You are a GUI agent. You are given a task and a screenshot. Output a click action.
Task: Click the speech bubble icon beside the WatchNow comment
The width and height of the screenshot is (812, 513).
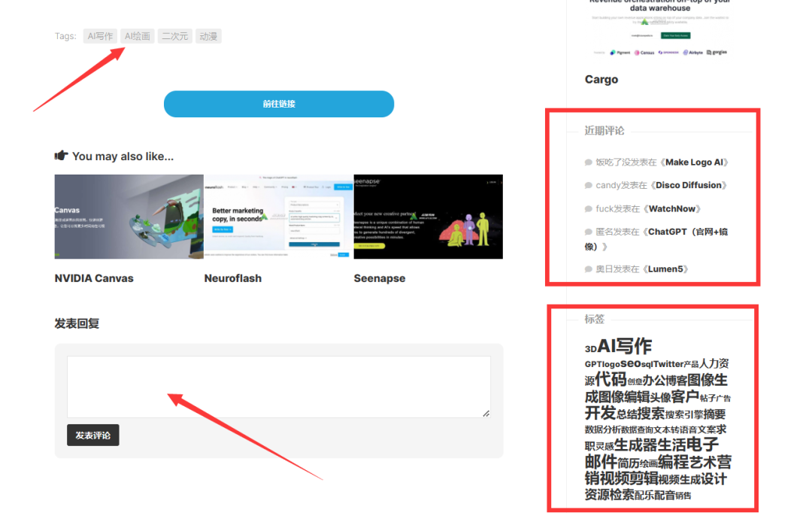pyautogui.click(x=588, y=209)
